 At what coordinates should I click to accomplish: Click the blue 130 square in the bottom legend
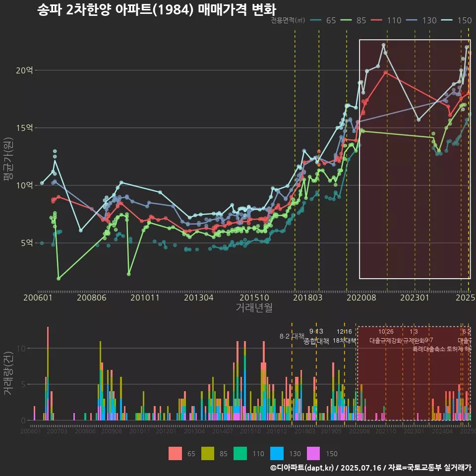[277, 454]
